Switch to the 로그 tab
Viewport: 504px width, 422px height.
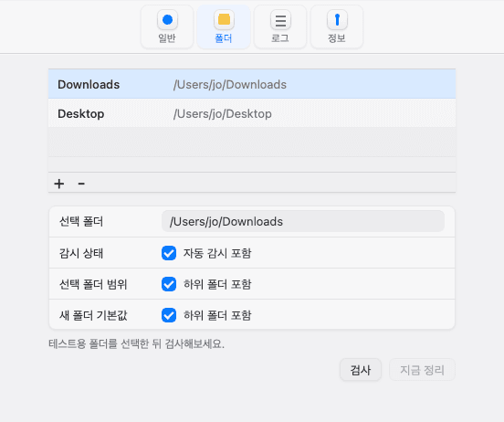pyautogui.click(x=280, y=27)
